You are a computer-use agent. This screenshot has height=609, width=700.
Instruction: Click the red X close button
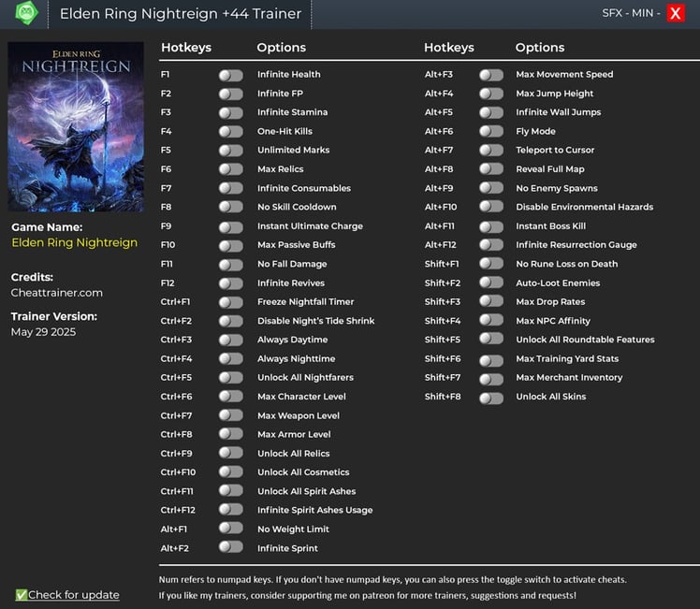[676, 13]
